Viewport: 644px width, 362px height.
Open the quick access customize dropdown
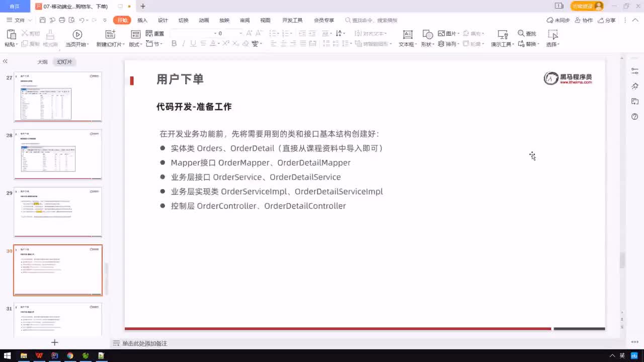click(x=105, y=20)
